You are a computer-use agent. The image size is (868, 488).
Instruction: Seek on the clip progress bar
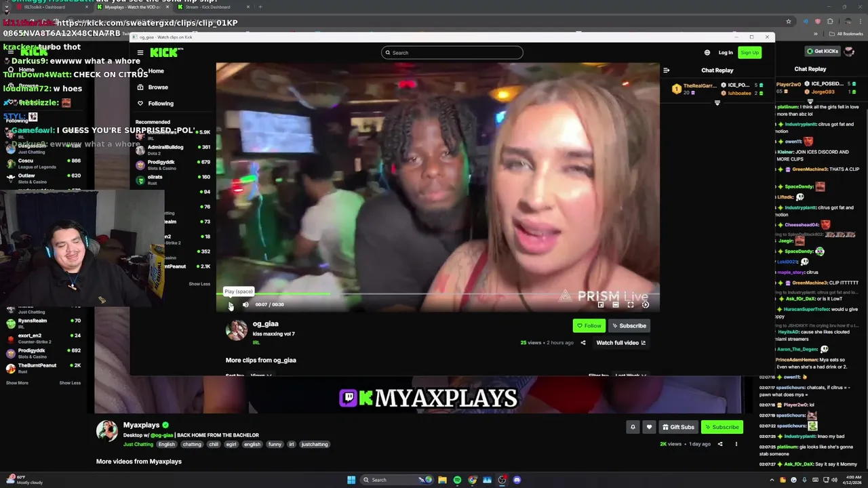click(437, 294)
